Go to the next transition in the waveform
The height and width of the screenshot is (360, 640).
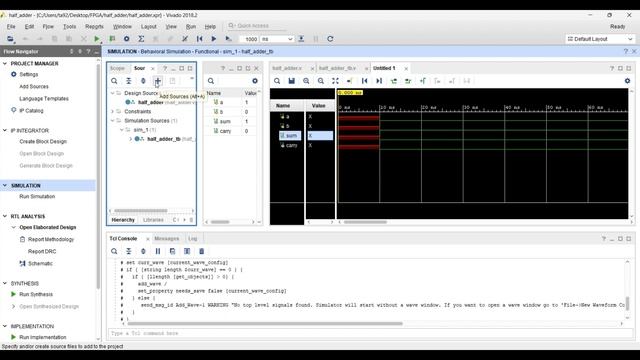[408, 81]
